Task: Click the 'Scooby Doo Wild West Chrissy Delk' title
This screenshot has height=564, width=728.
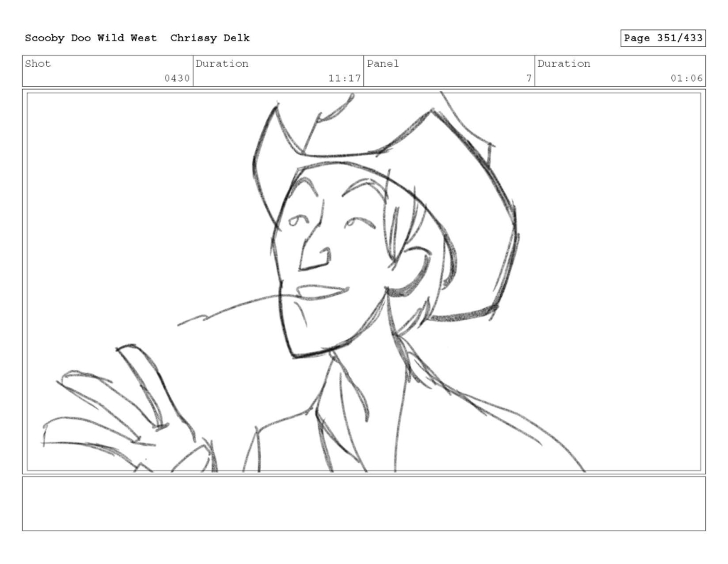Action: (x=137, y=38)
